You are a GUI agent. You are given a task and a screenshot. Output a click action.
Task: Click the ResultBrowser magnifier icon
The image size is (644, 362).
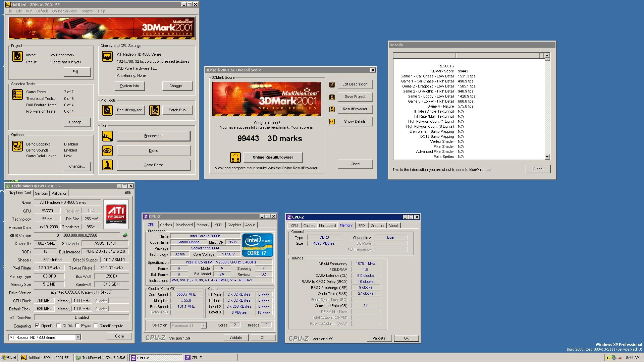click(x=107, y=110)
